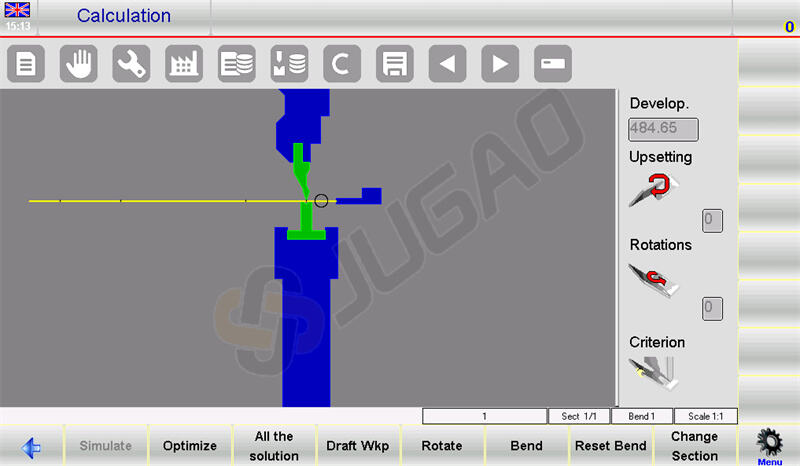
Task: Open the save floppy disk icon
Action: tap(395, 65)
